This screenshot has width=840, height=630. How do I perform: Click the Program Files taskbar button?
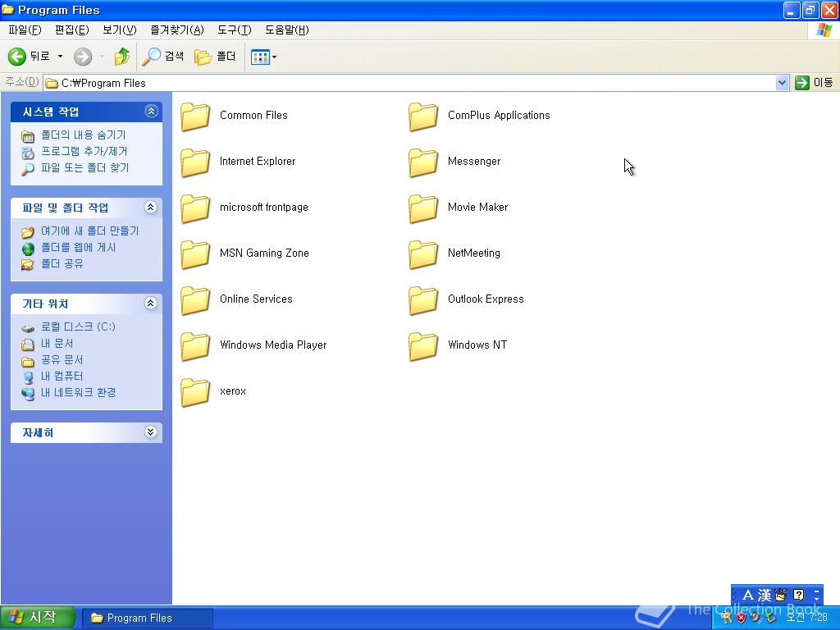point(148,619)
